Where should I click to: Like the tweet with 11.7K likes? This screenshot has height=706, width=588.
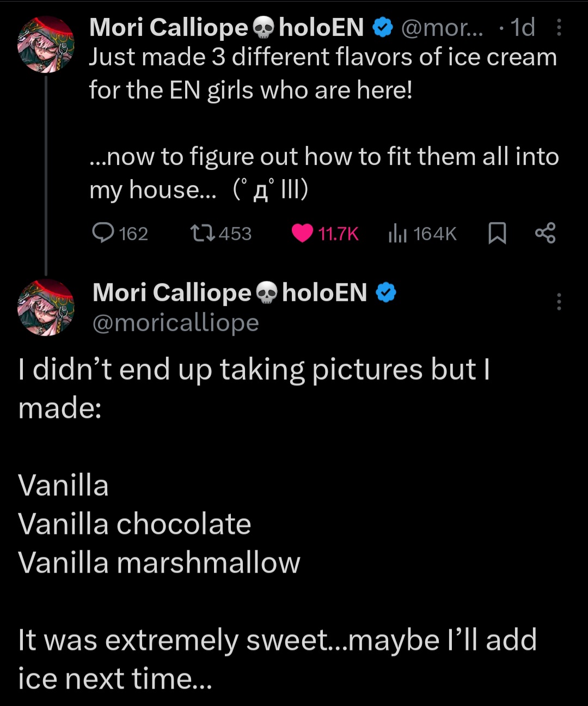click(303, 233)
